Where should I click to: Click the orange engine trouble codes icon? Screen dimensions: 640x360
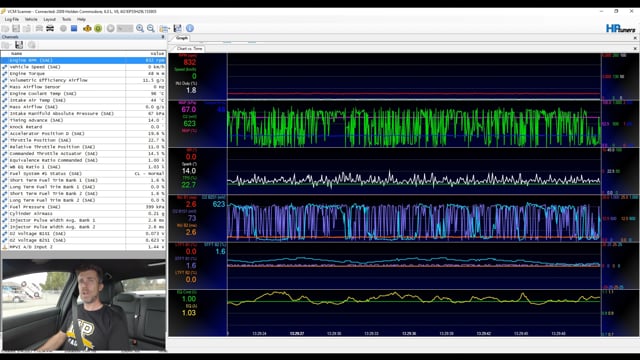[87, 28]
